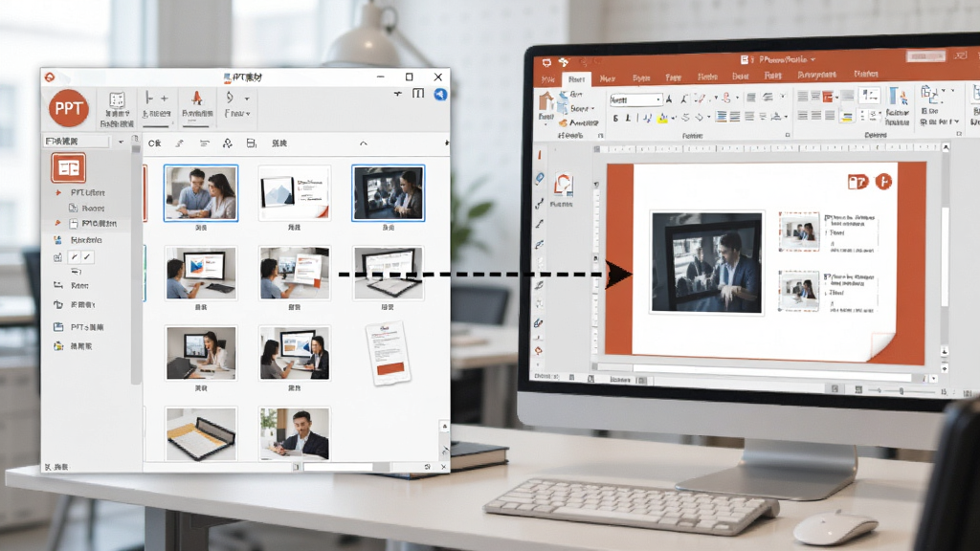Select the paper document thumbnail with orange block
980x551 pixels.
pyautogui.click(x=389, y=353)
